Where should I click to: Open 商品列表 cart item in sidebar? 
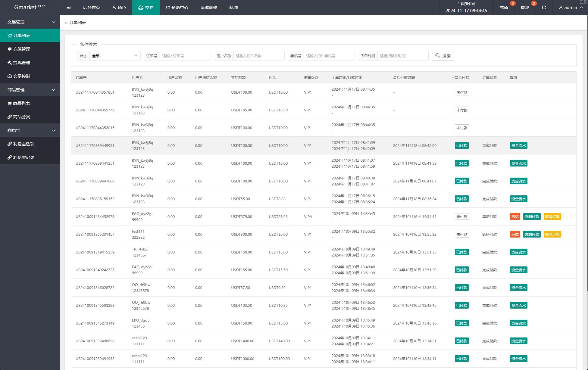click(21, 103)
